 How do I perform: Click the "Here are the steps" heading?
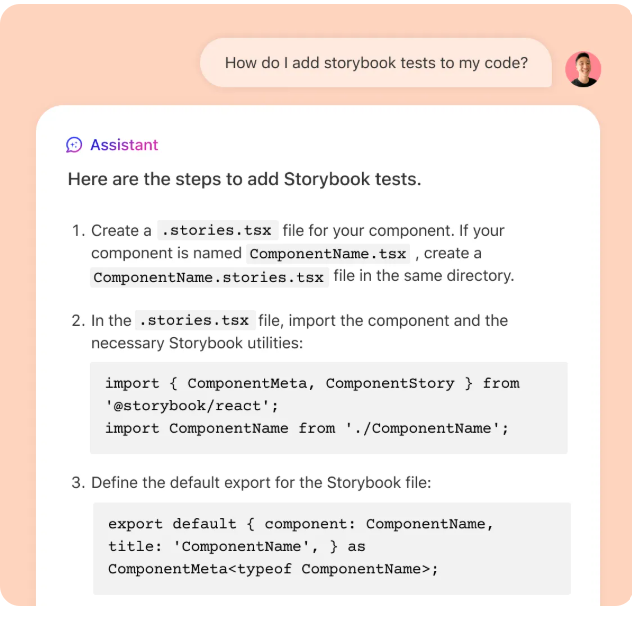(244, 180)
